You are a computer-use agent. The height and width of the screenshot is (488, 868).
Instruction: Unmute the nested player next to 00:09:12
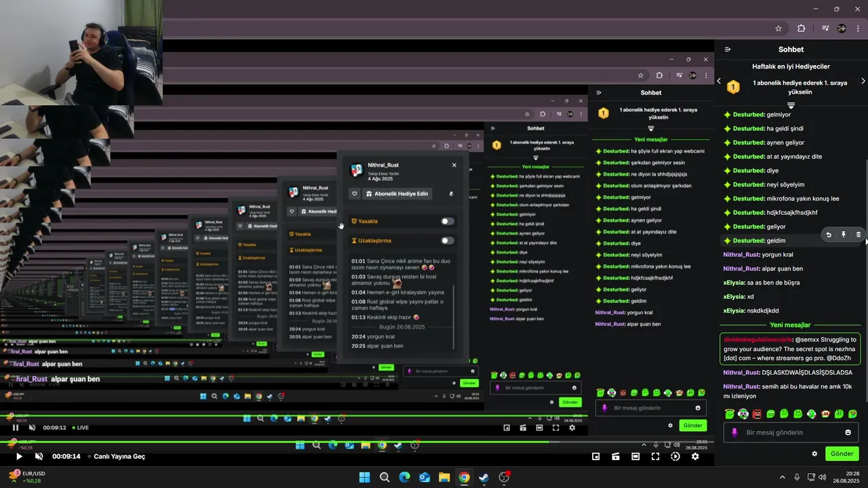pos(32,428)
